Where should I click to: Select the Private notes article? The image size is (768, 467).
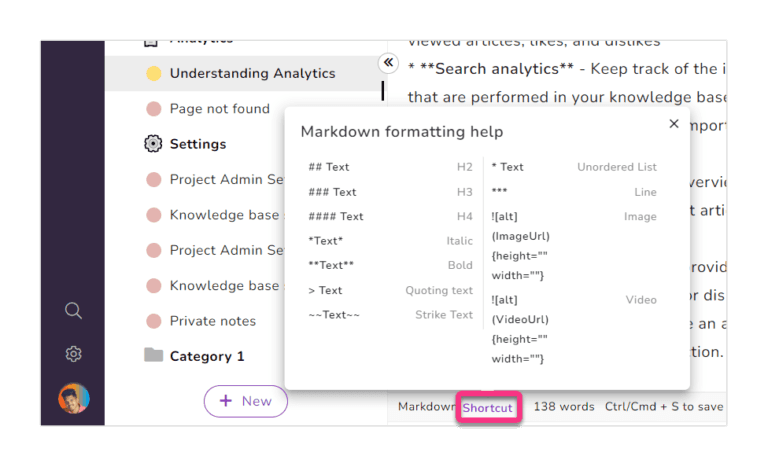212,321
